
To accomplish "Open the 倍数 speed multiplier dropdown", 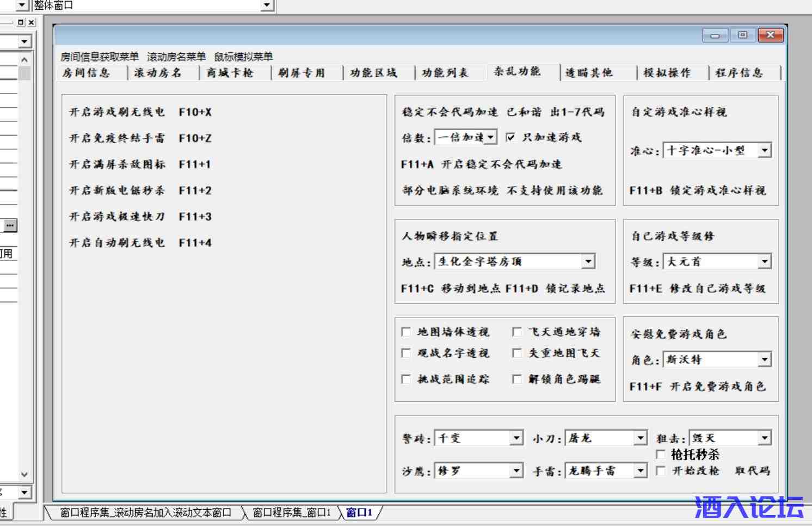I will (x=491, y=137).
